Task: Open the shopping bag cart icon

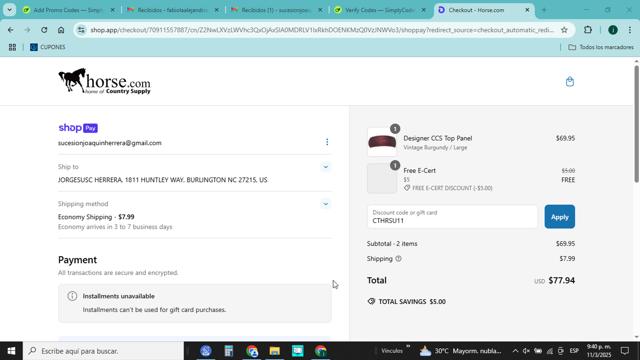Action: (570, 82)
